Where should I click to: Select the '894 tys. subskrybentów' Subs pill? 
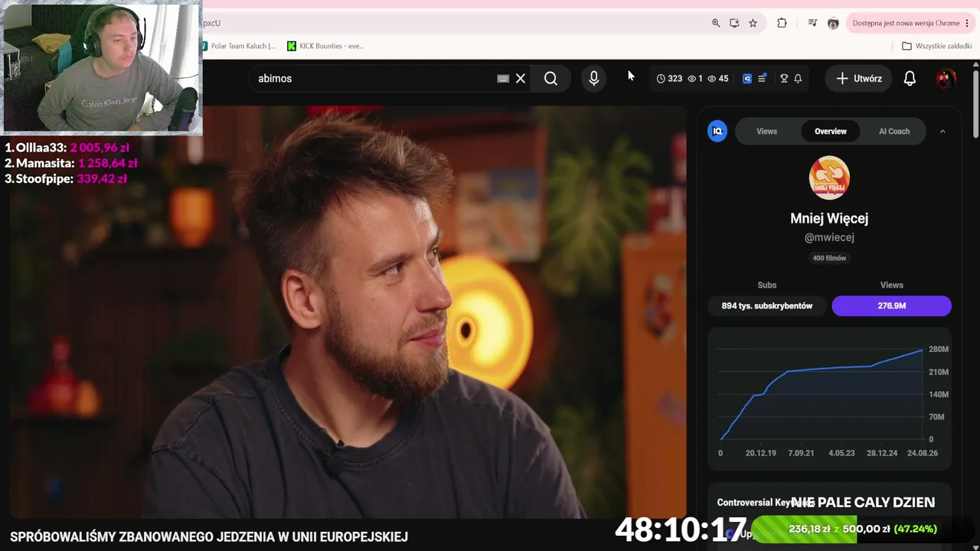pyautogui.click(x=767, y=306)
